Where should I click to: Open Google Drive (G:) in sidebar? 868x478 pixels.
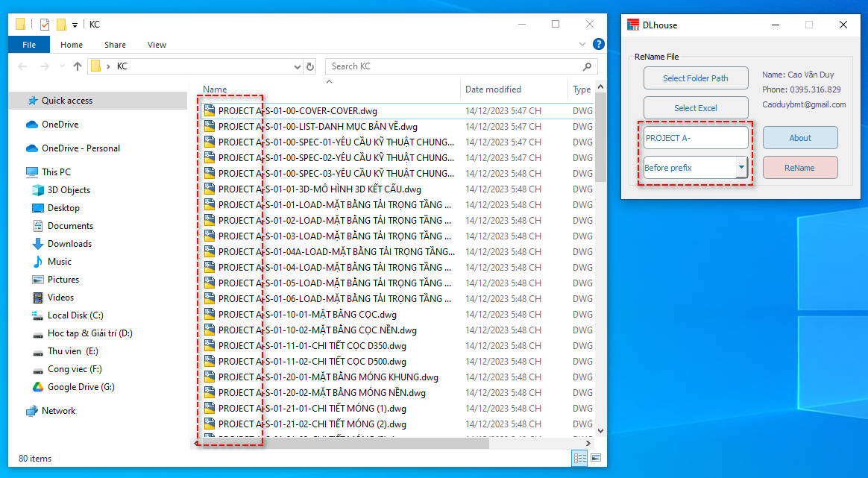tap(81, 387)
